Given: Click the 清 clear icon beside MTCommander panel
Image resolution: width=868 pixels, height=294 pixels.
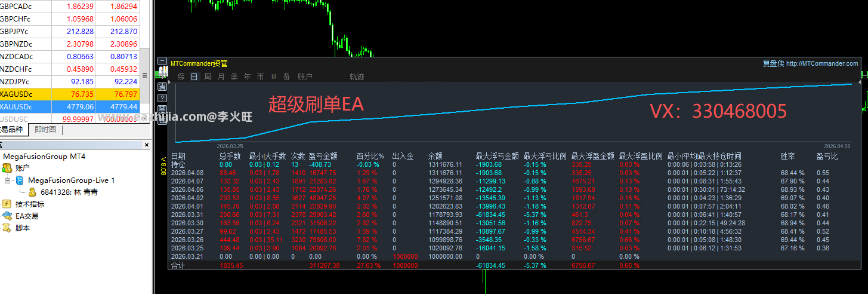Looking at the screenshot, I should pyautogui.click(x=162, y=87).
